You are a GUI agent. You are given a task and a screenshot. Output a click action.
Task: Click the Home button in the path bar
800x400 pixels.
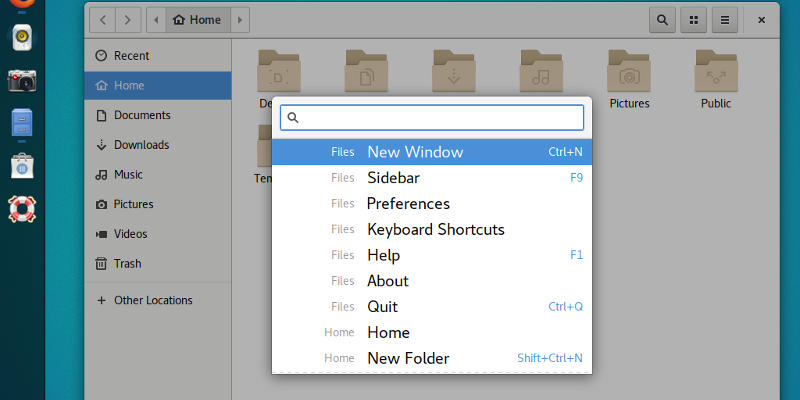click(x=197, y=19)
